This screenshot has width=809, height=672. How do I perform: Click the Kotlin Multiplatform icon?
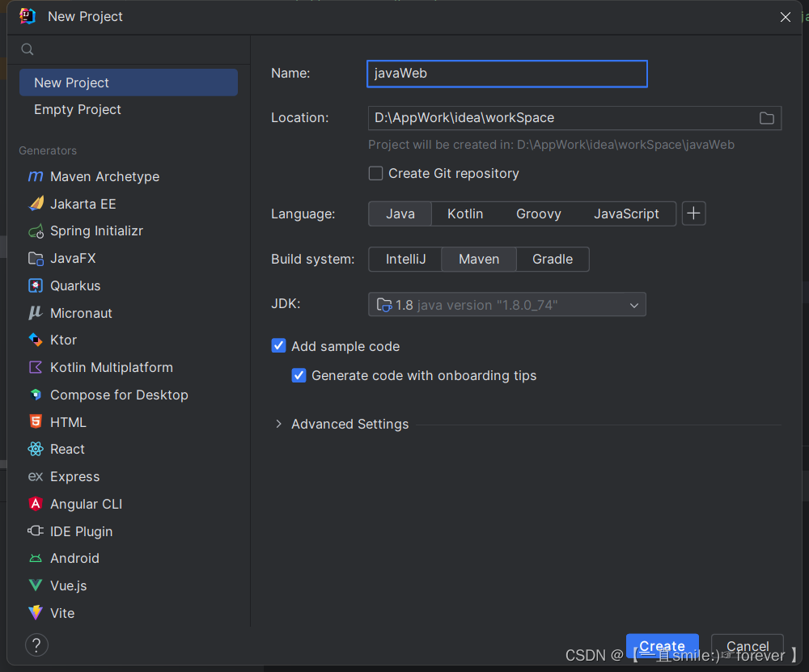click(x=36, y=367)
